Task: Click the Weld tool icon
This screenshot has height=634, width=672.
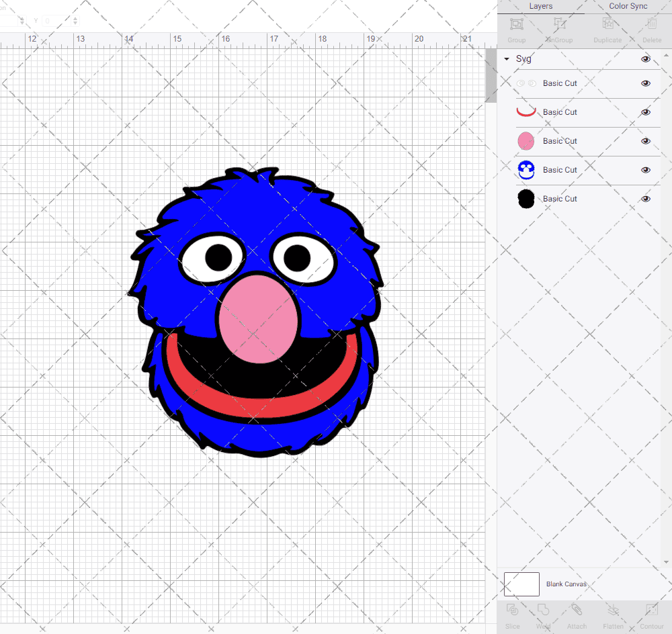Action: [543, 610]
